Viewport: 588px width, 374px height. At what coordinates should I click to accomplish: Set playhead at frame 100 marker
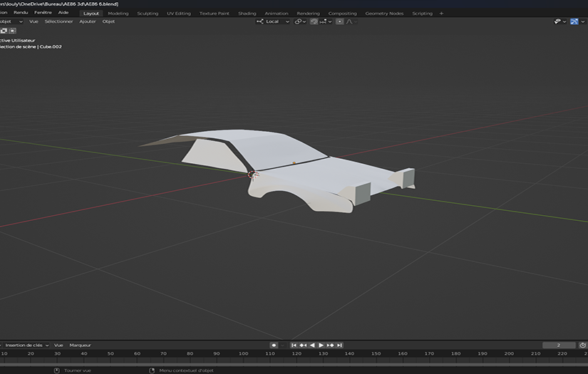(x=243, y=353)
